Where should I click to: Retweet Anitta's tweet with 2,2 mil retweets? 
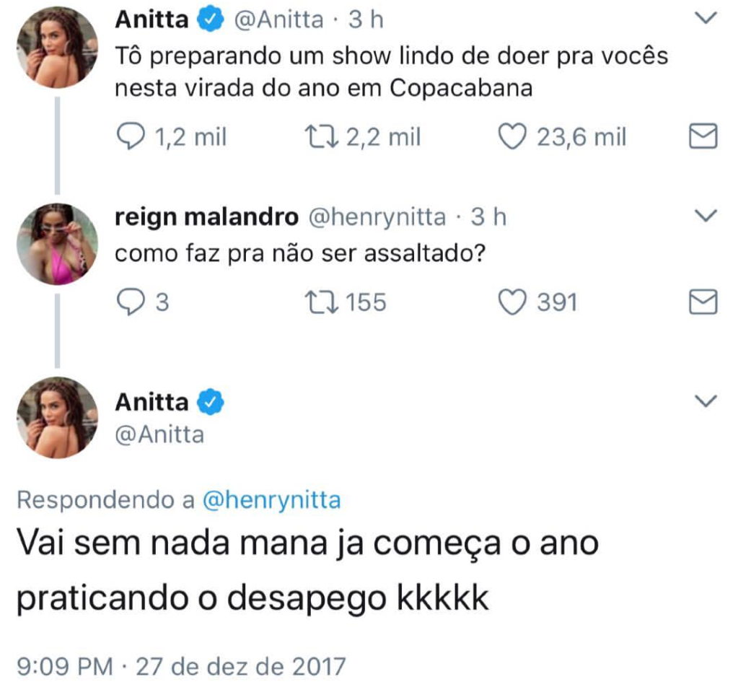(x=322, y=136)
